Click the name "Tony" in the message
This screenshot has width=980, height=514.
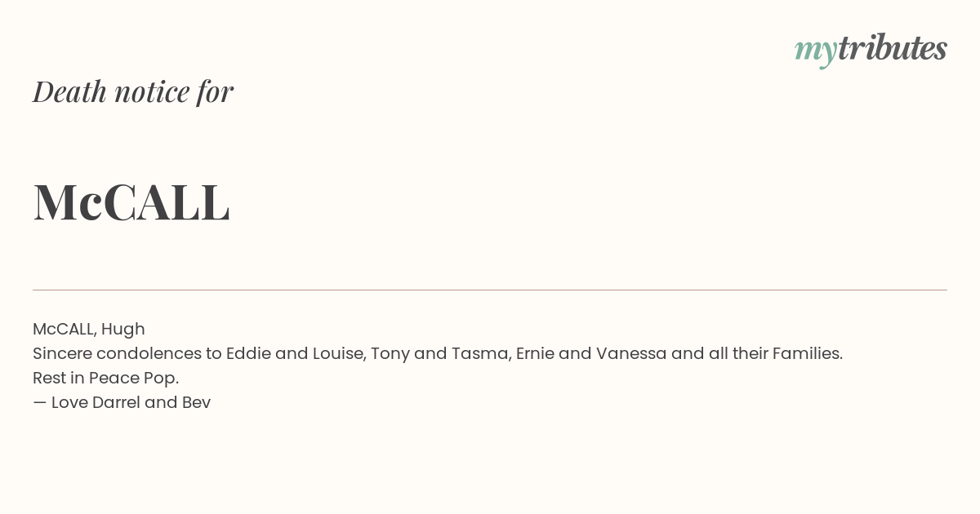(x=390, y=353)
